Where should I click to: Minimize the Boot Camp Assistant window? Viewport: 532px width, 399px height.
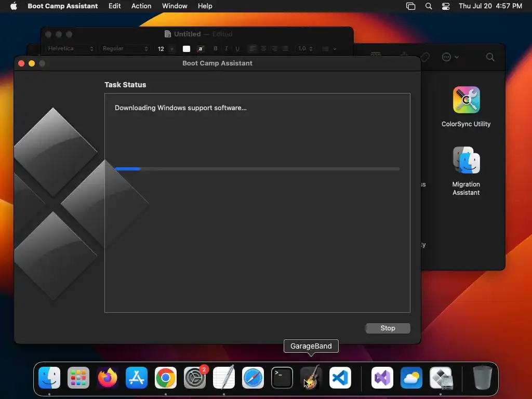tap(32, 63)
